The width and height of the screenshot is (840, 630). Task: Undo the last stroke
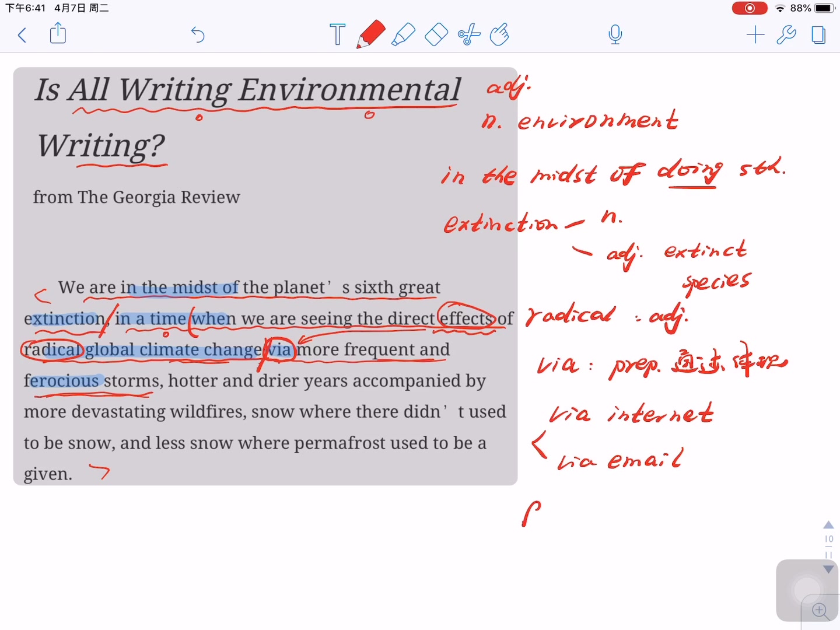pos(198,35)
